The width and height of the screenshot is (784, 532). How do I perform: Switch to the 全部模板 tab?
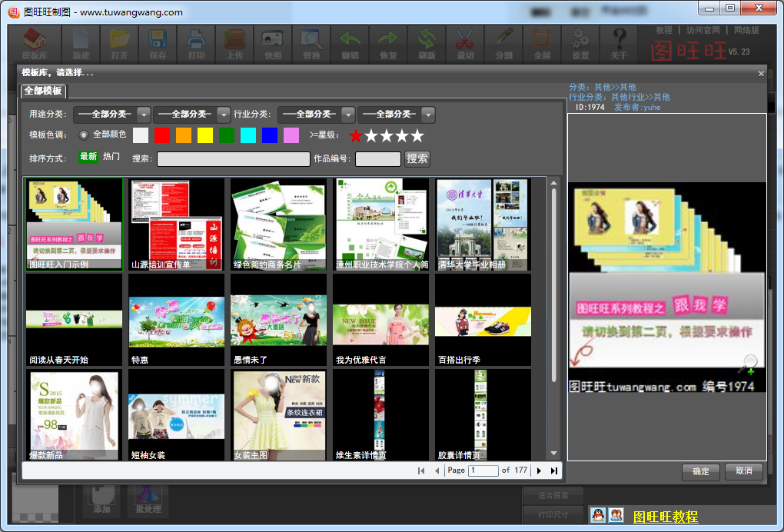click(43, 91)
